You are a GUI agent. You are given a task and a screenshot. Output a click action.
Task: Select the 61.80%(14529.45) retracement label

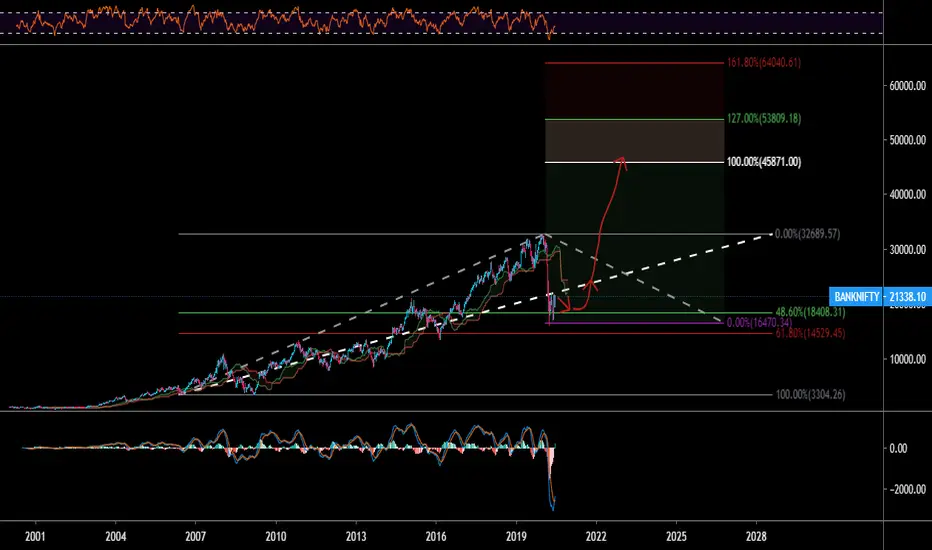tap(810, 334)
